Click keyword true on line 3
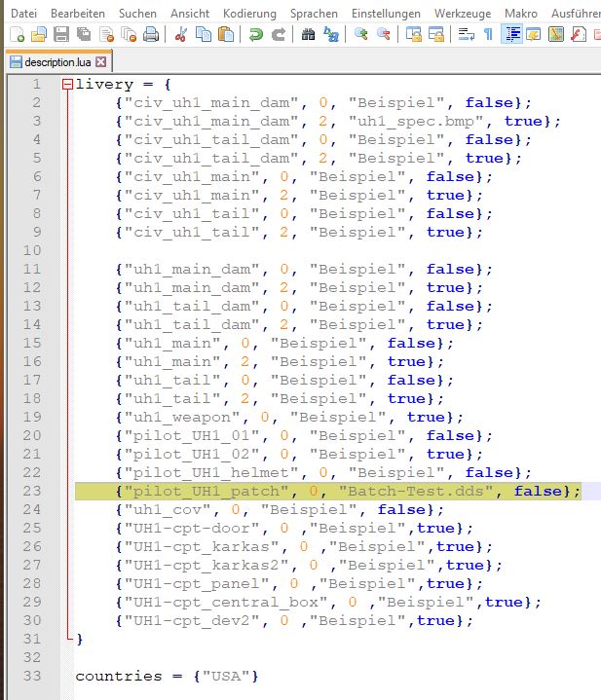601x700 pixels. coord(523,121)
